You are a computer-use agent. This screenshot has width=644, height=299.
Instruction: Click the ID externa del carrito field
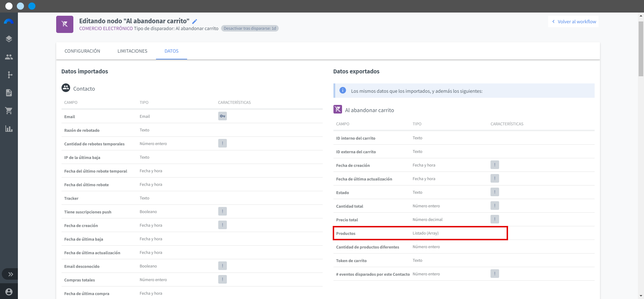(x=356, y=152)
